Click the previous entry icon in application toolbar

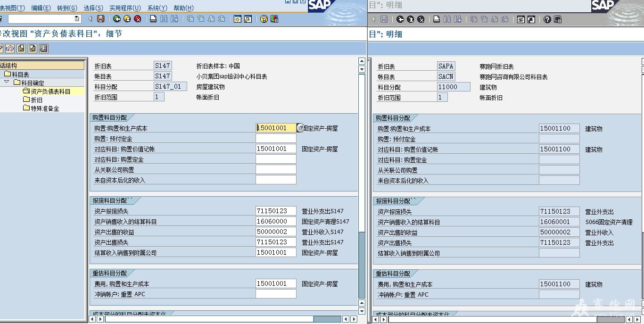tap(21, 49)
